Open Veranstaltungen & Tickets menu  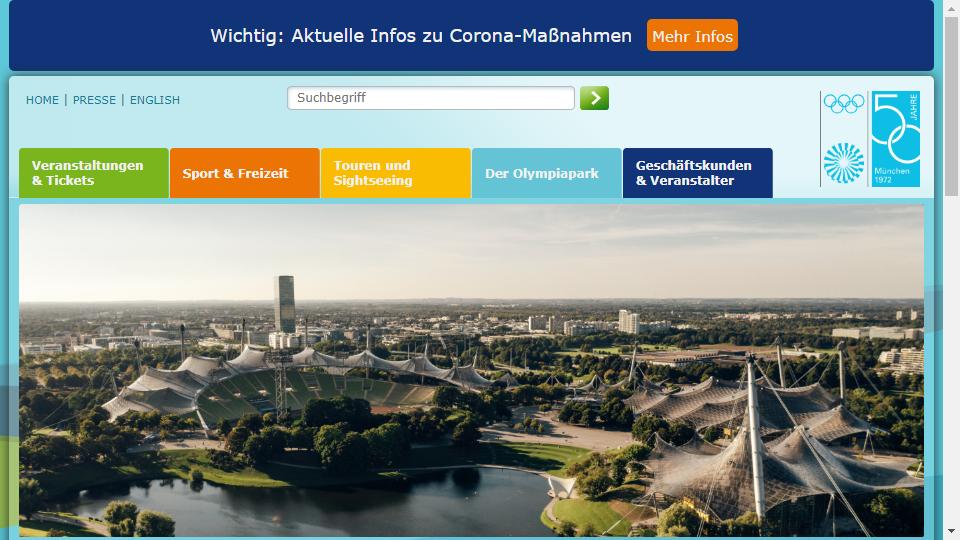pyautogui.click(x=94, y=173)
